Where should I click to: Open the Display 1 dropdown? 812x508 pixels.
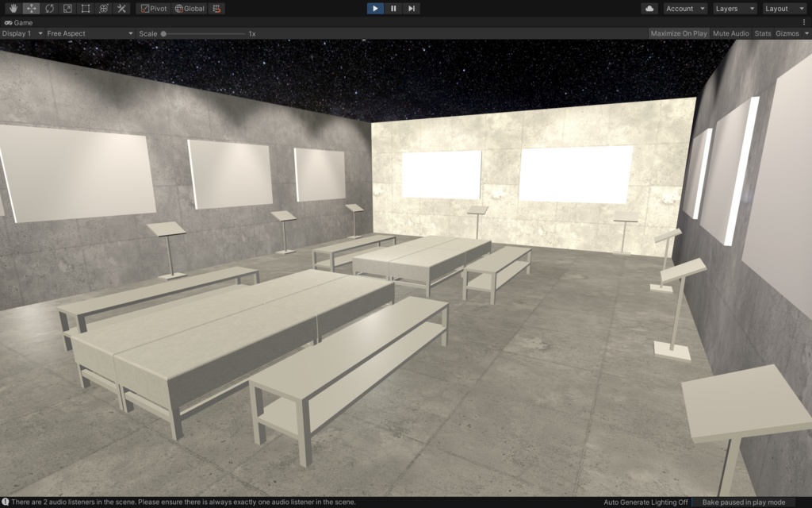pyautogui.click(x=24, y=33)
